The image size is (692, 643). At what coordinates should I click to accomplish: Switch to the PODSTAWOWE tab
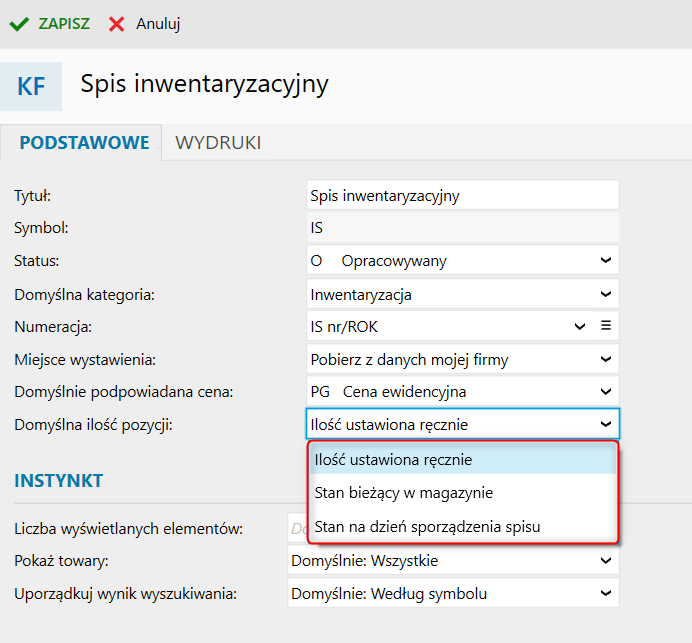pyautogui.click(x=84, y=143)
